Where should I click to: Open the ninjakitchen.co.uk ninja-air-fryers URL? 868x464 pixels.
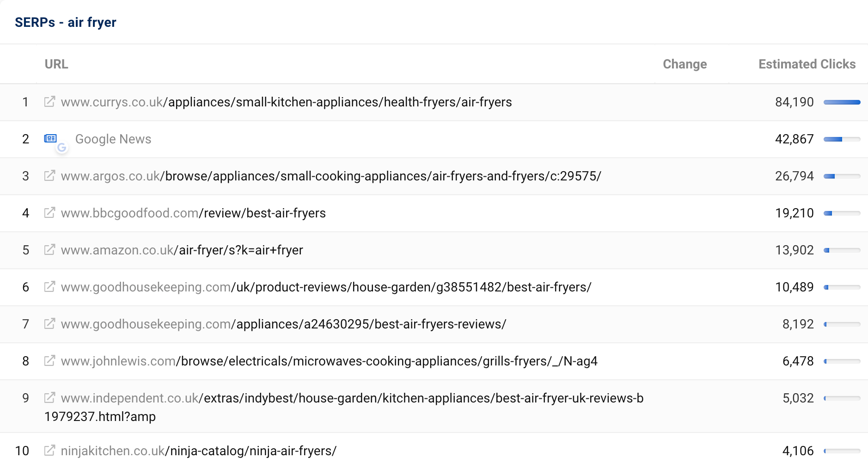tap(199, 451)
